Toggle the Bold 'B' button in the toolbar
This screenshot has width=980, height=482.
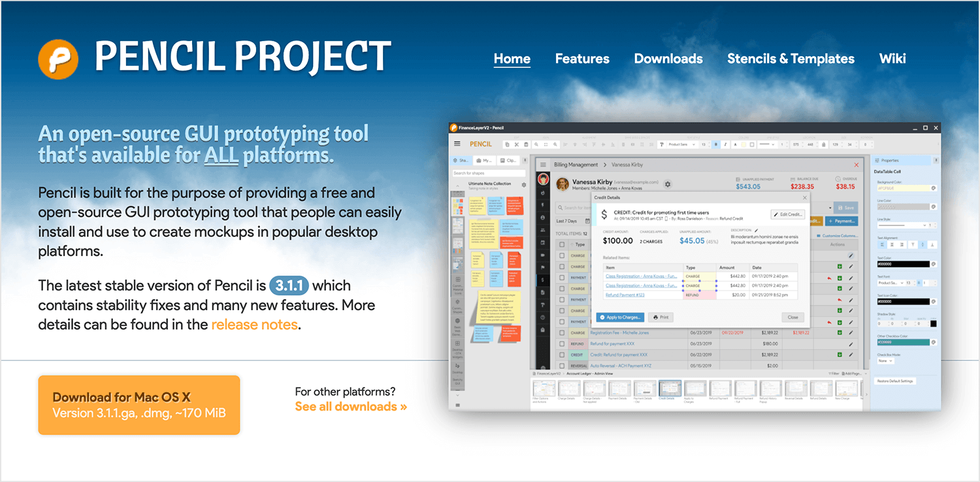point(716,144)
